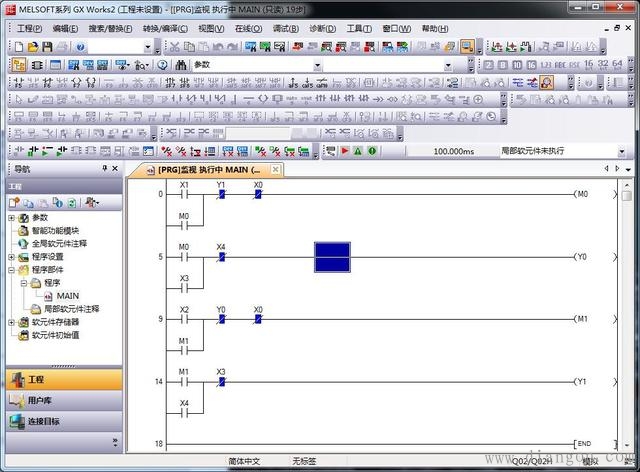Viewport: 640px width, 472px height.
Task: Close the MAIN monitor tab
Action: [276, 170]
